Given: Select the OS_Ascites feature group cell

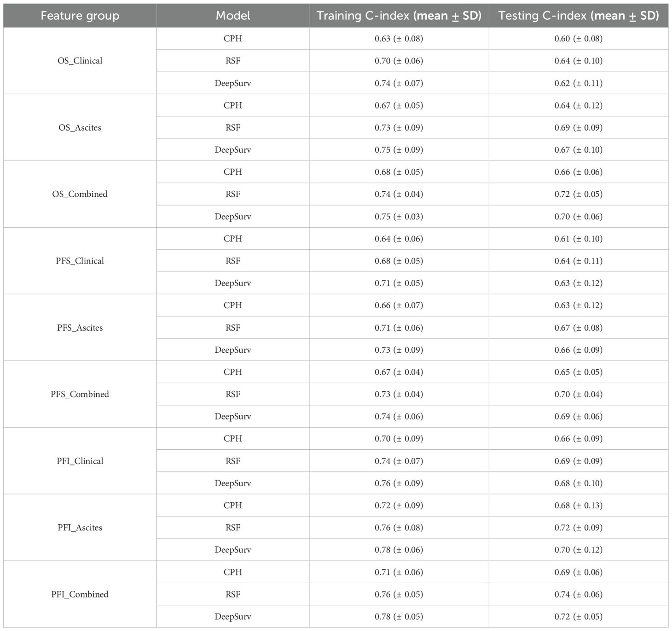Looking at the screenshot, I should point(80,127).
